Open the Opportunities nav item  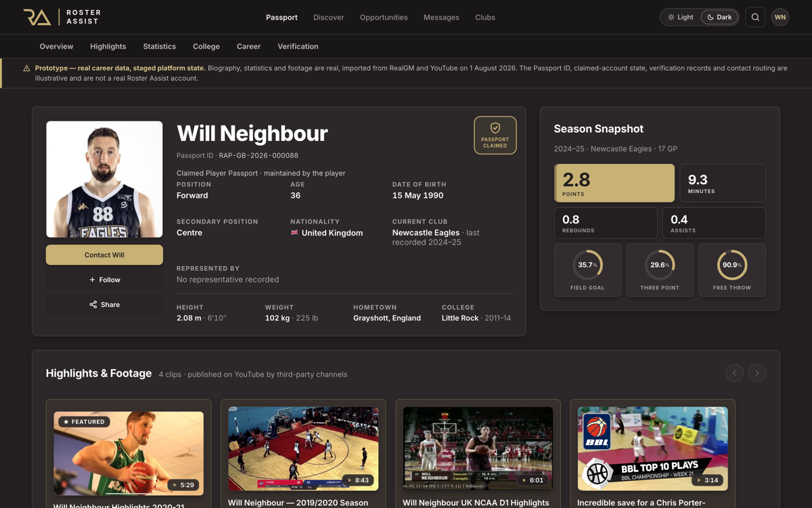(x=384, y=17)
